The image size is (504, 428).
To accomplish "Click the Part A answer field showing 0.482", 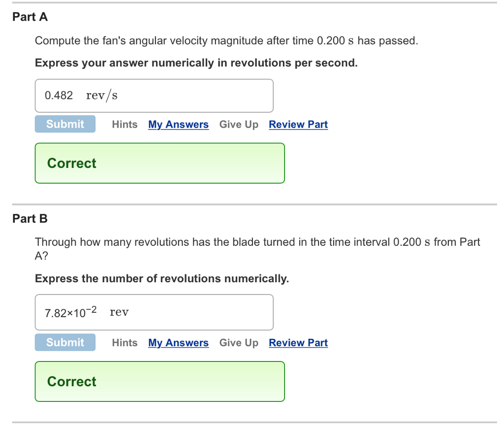I will coord(154,96).
